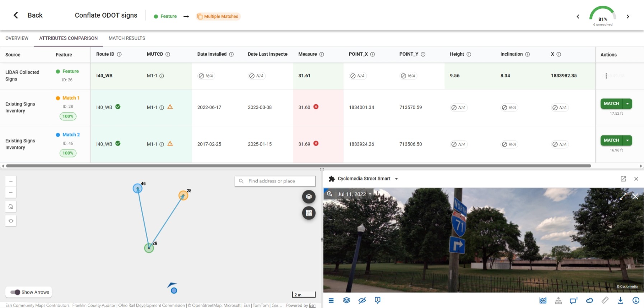The image size is (644, 308).
Task: Click the image search magnifier icon
Action: [x=330, y=194]
